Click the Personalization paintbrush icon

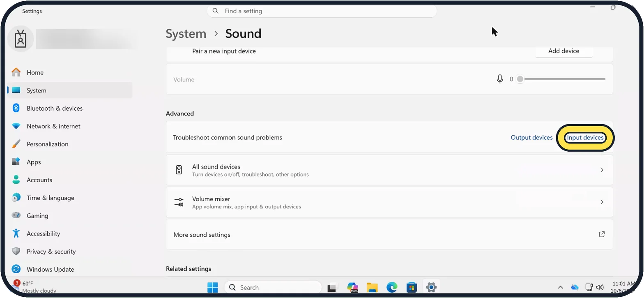[16, 144]
